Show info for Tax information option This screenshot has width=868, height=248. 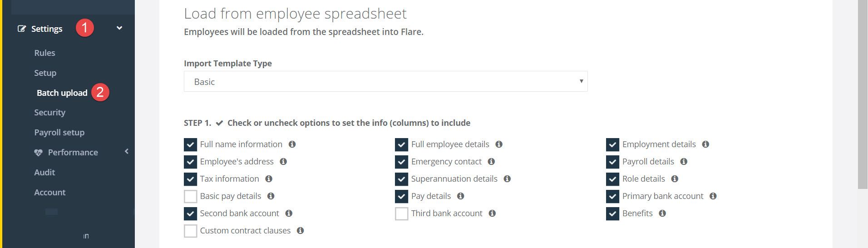coord(269,179)
